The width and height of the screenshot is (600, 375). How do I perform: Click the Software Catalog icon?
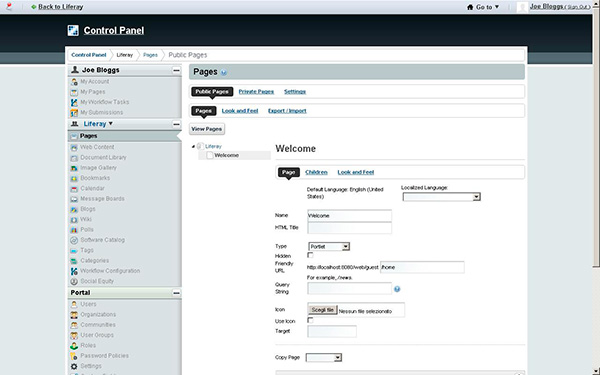pyautogui.click(x=74, y=240)
